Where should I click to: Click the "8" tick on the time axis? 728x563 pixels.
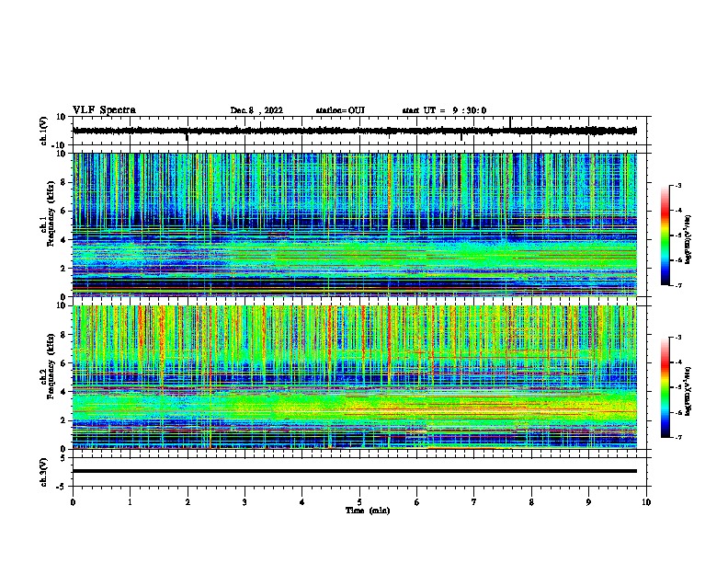click(x=531, y=502)
